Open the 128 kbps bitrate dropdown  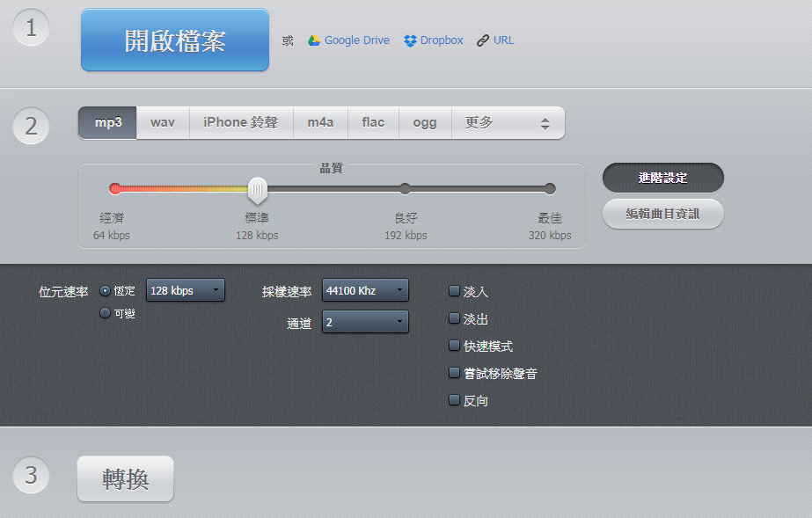click(x=186, y=290)
